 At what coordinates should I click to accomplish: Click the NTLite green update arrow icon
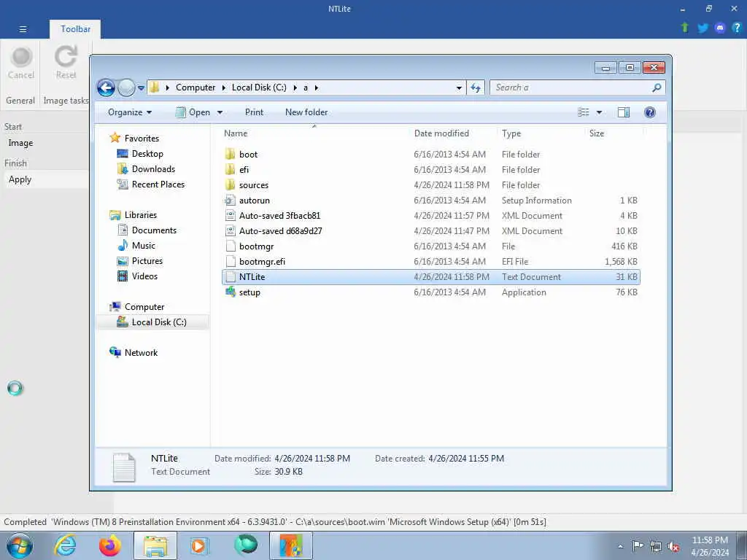[x=684, y=28]
